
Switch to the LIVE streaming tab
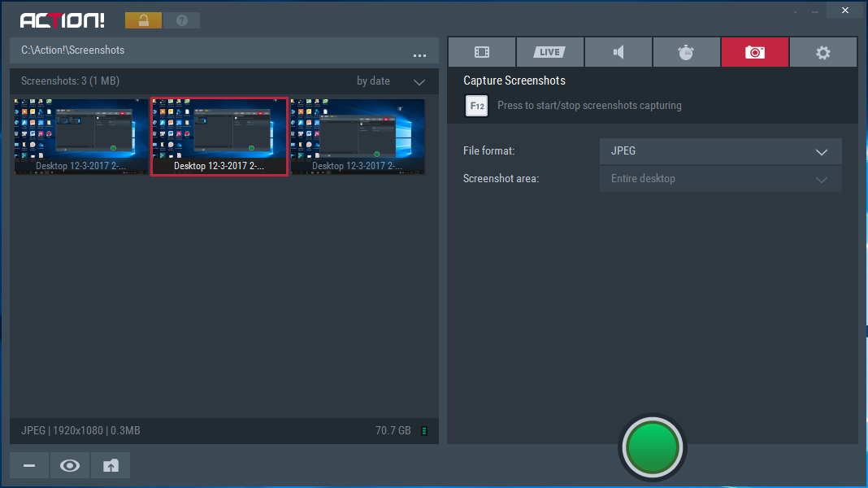[x=550, y=52]
